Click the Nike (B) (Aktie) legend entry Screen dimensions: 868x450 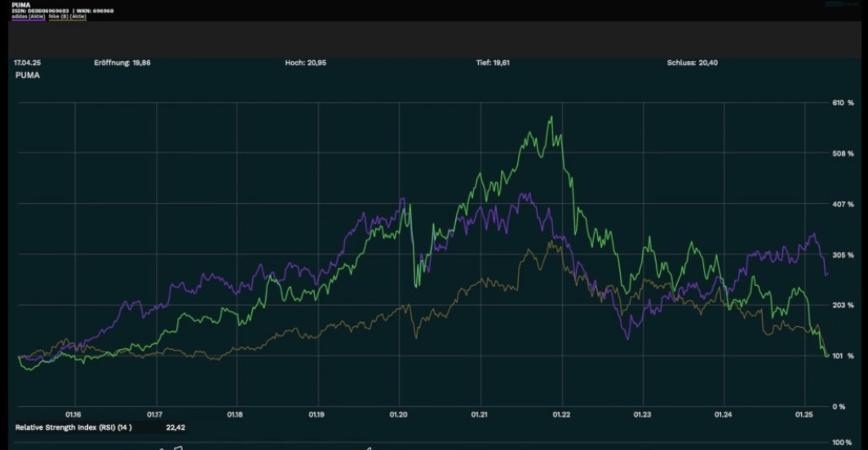pyautogui.click(x=68, y=16)
